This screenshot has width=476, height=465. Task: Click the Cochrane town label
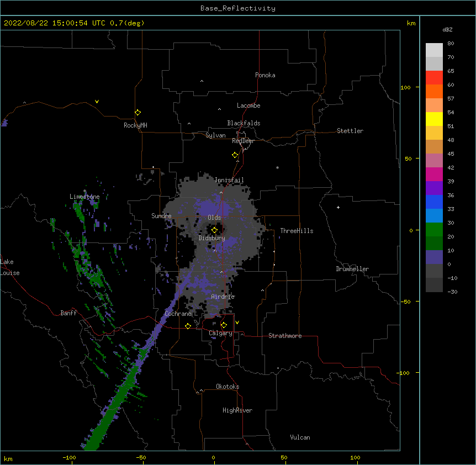[178, 314]
